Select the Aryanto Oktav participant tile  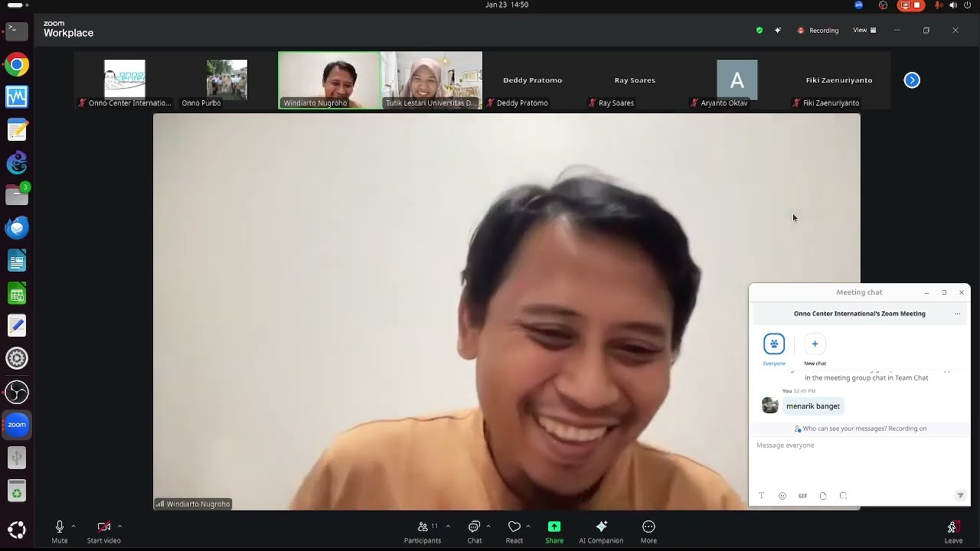[737, 80]
